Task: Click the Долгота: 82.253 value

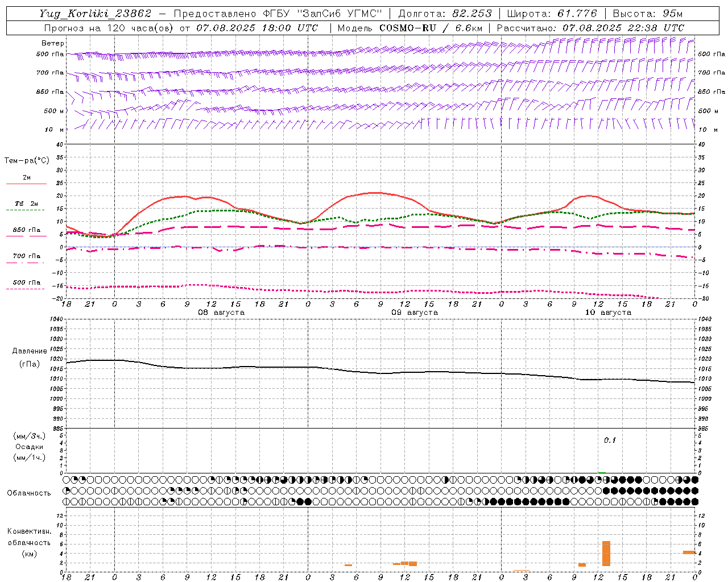Action: coord(445,14)
